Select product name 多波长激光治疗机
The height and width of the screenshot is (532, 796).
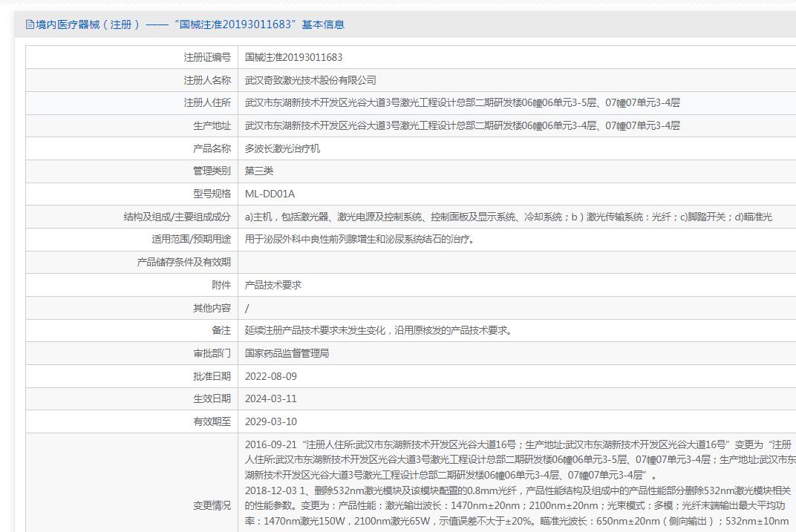click(282, 148)
